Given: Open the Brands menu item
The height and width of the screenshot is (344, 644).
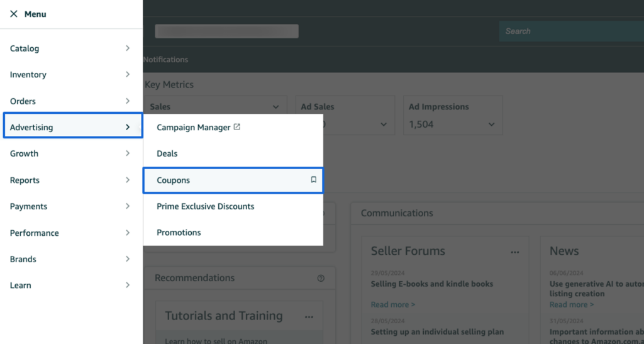Looking at the screenshot, I should pos(72,259).
